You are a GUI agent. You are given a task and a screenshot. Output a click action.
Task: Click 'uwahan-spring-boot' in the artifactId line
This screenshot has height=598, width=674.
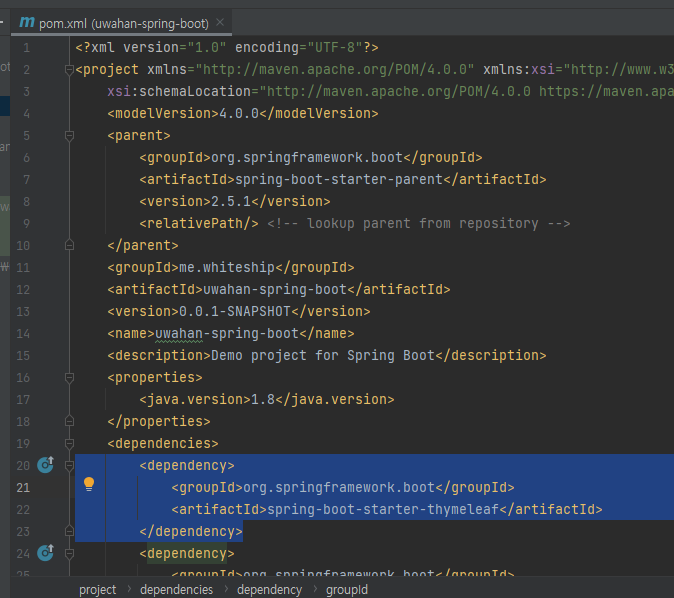pyautogui.click(x=275, y=289)
